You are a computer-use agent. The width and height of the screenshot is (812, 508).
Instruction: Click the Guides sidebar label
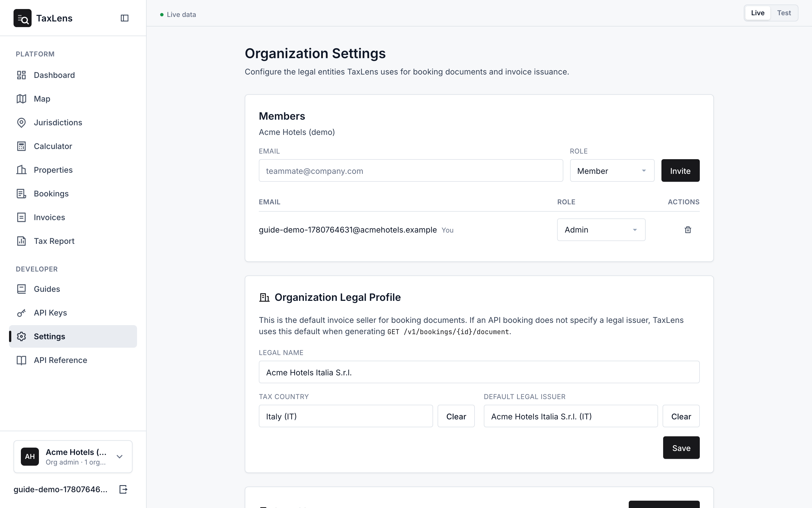tap(47, 289)
